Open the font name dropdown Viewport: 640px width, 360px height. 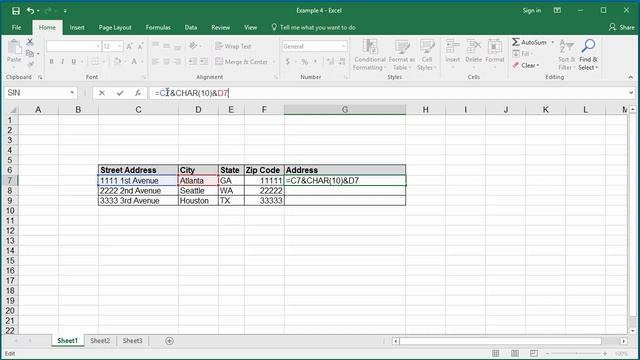(x=98, y=46)
